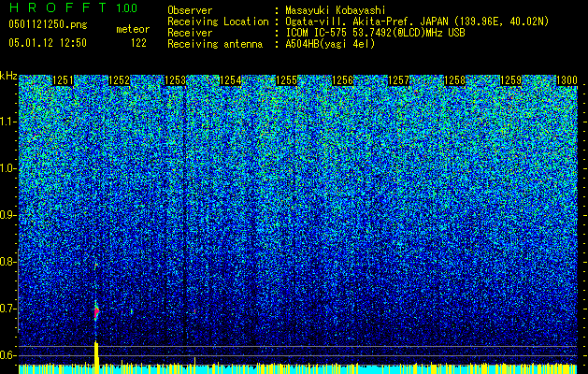Screen dimensions: 588x374
Task: Click the 1300 time marker
Action: click(x=566, y=80)
